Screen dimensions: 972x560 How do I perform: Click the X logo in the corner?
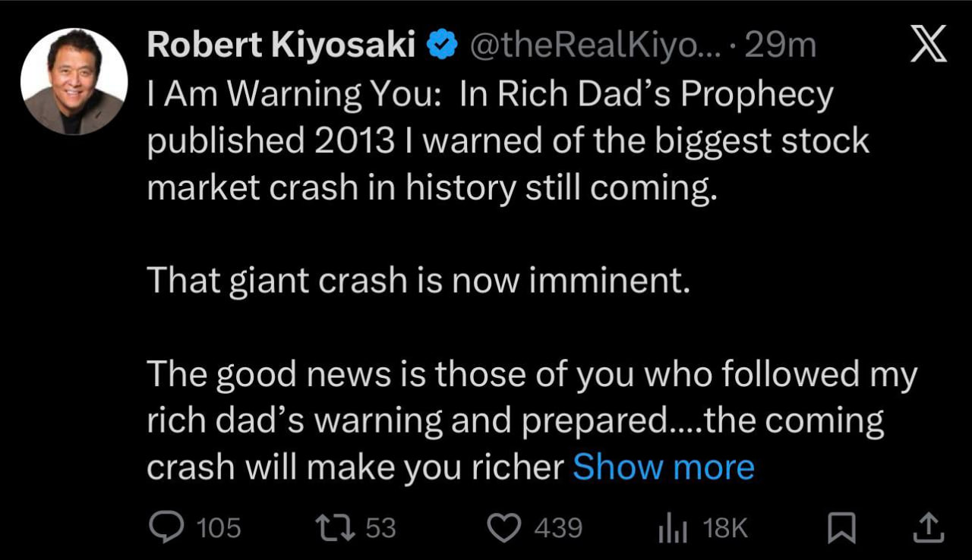[x=928, y=44]
